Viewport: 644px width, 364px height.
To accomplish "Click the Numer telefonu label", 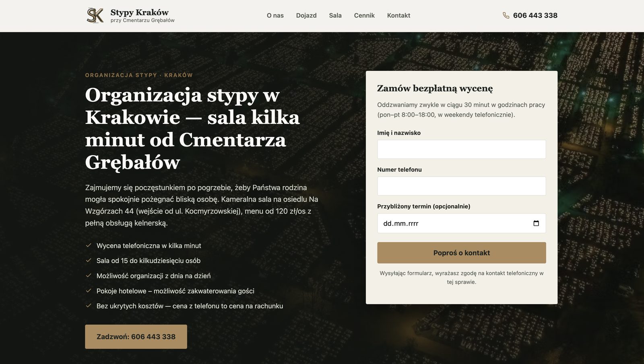I will [399, 169].
